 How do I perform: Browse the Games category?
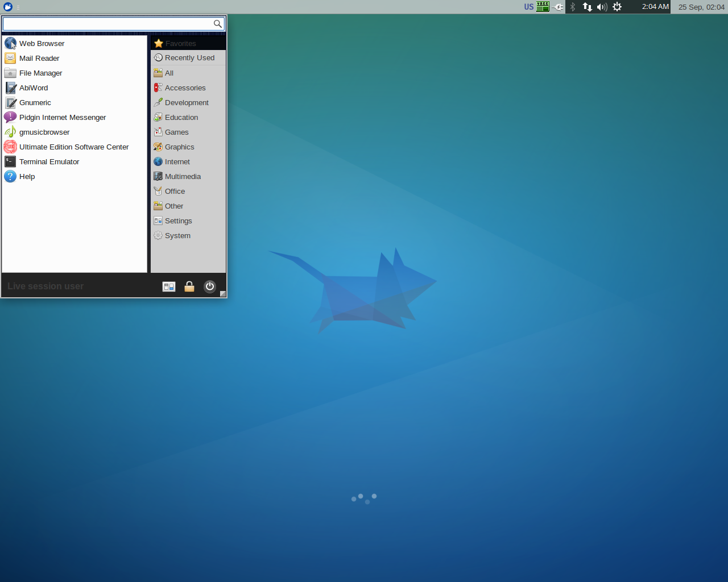(188, 132)
